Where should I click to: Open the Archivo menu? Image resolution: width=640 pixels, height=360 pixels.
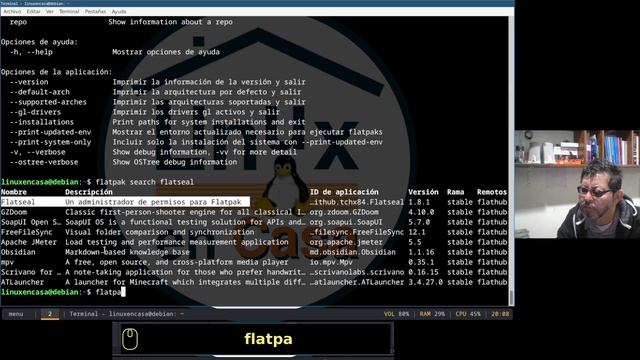[12, 11]
